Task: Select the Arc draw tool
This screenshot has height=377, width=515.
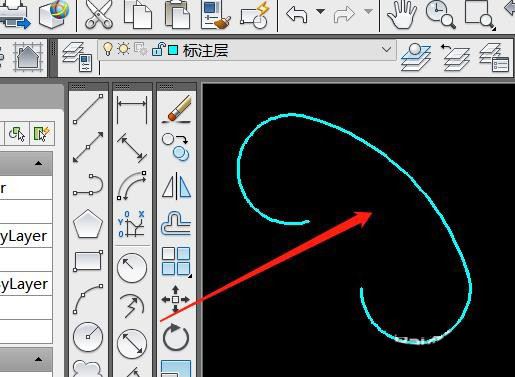Action: click(88, 299)
